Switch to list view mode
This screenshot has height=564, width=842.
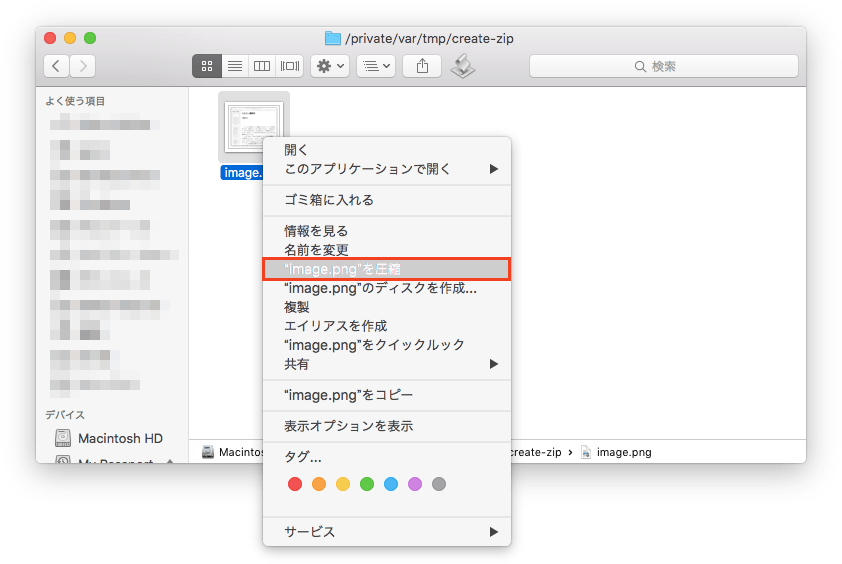point(235,66)
